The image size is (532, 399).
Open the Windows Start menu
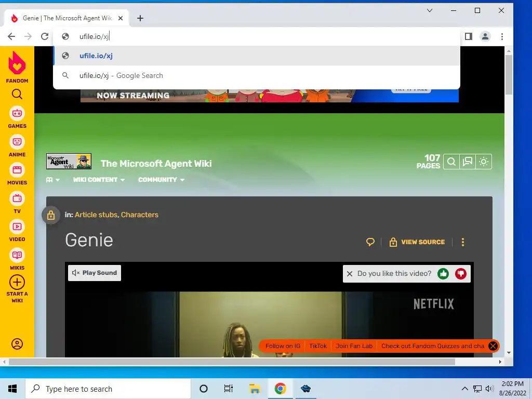(x=12, y=389)
